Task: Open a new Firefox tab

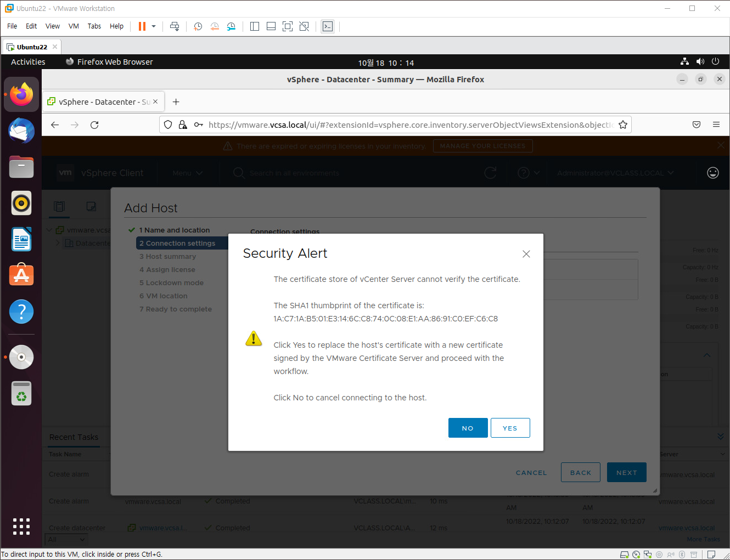Action: (x=176, y=101)
